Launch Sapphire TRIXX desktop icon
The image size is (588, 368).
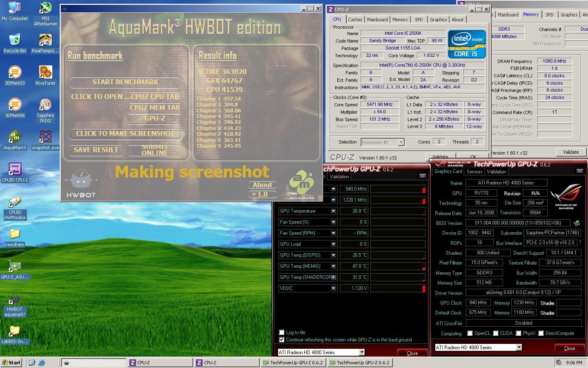[45, 110]
